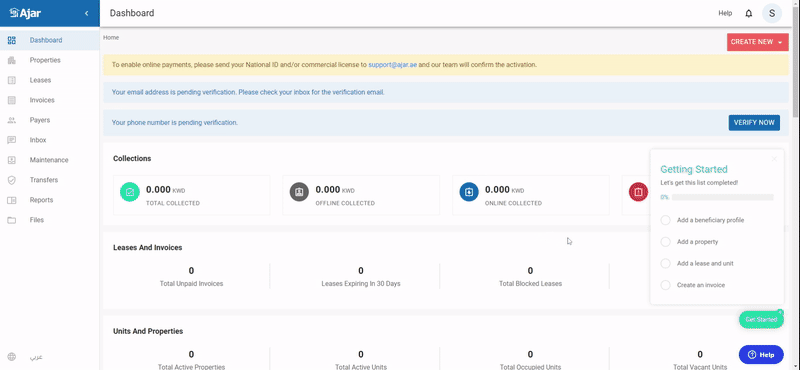The height and width of the screenshot is (370, 800).
Task: Click the Getting Started title
Action: coord(694,169)
